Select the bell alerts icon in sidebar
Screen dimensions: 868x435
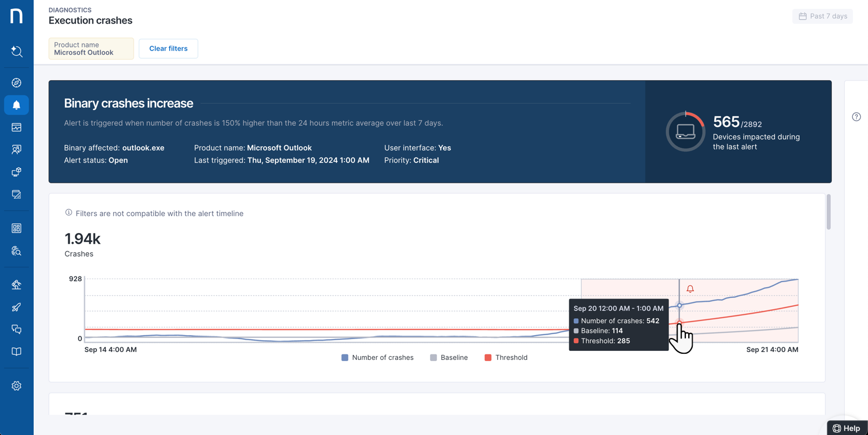click(16, 105)
